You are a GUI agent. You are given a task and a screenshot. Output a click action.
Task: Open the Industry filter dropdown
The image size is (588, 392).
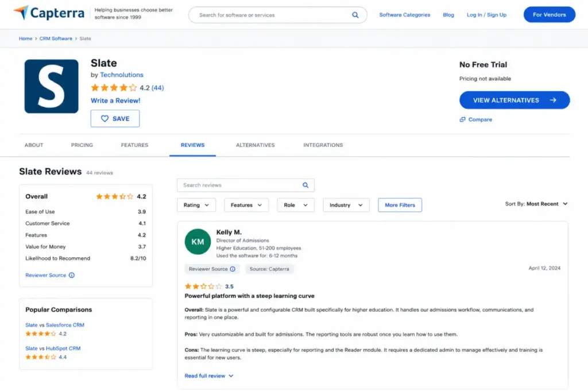[x=346, y=205]
